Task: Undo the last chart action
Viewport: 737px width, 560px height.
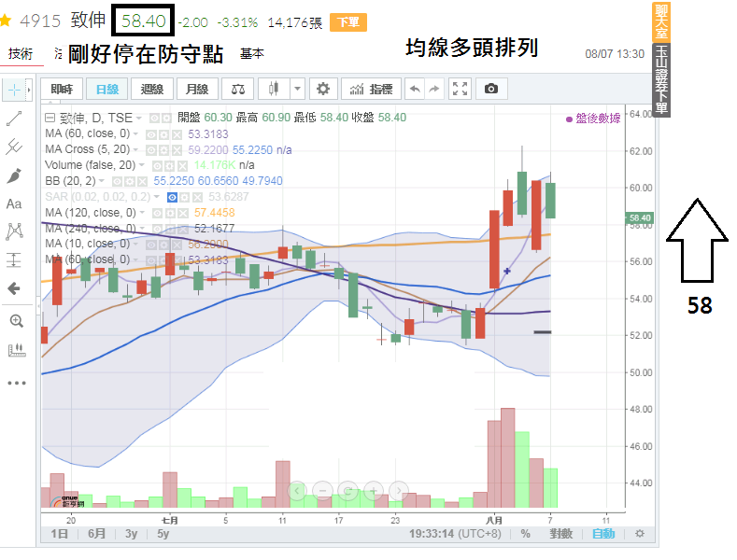Action: pyautogui.click(x=415, y=89)
